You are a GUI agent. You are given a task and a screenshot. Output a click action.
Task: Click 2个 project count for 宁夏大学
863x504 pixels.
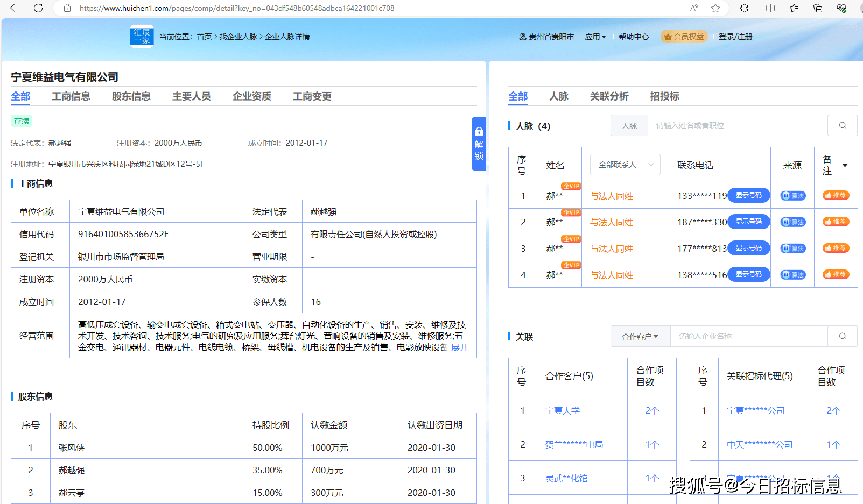point(652,410)
